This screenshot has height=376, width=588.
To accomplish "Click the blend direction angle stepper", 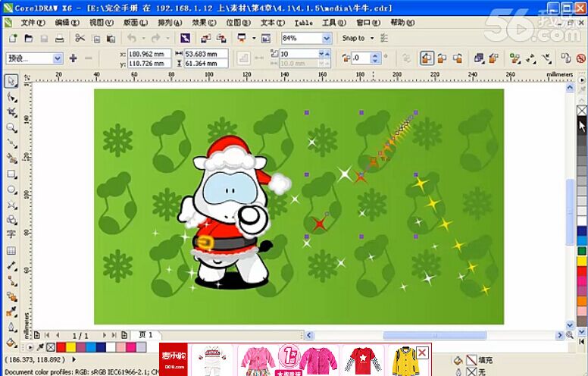I will pyautogui.click(x=374, y=58).
